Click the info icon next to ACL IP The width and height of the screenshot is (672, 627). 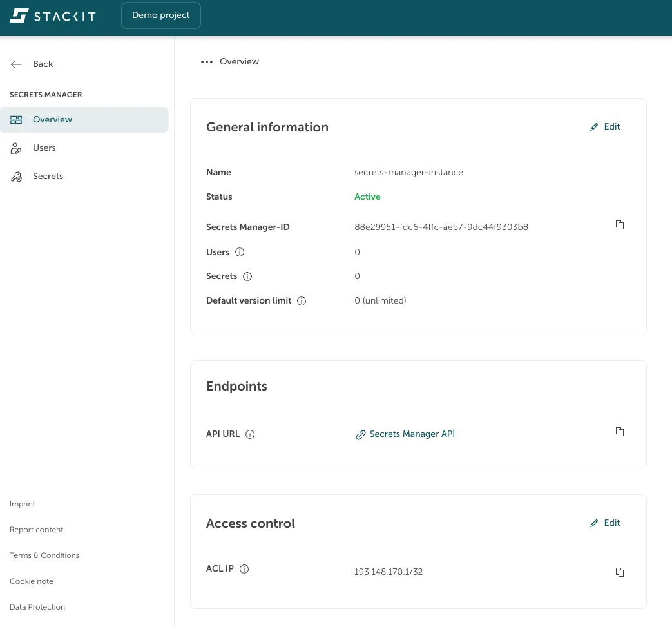click(x=244, y=568)
